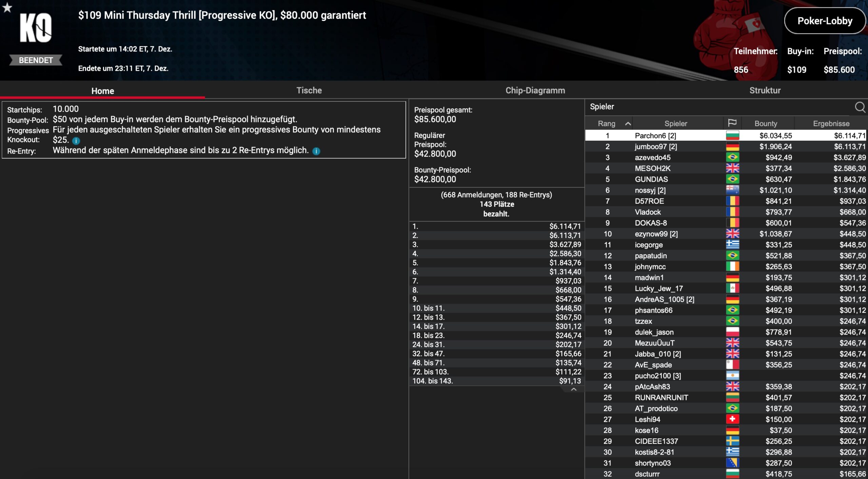Click the player search magnifier icon
Viewport: 868px width, 479px height.
click(860, 107)
